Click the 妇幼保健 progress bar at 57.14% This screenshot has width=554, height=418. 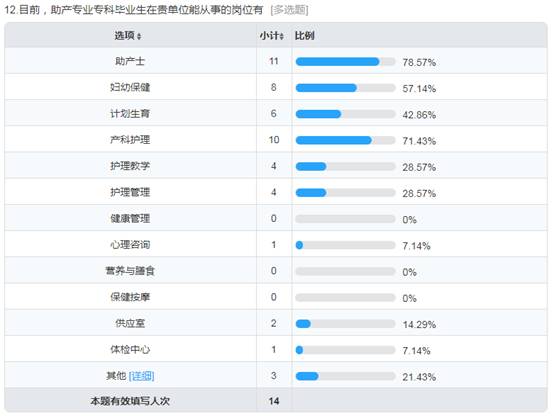click(x=345, y=88)
